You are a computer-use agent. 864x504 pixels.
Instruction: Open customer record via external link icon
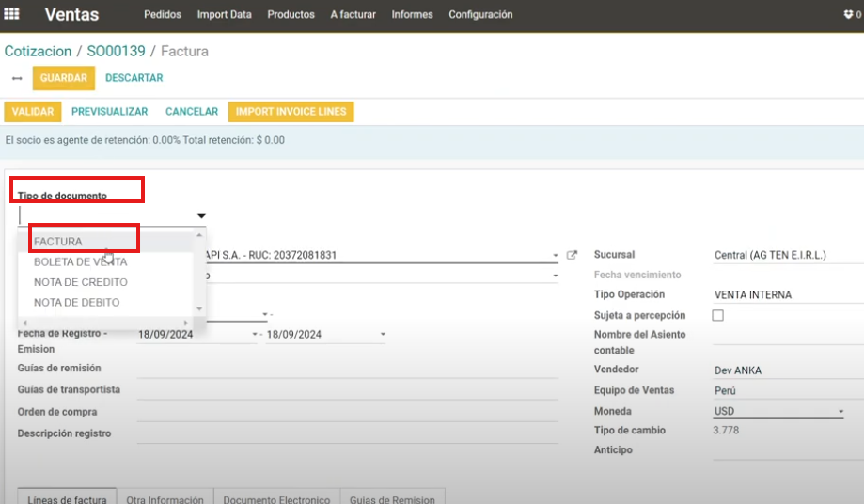coord(572,255)
